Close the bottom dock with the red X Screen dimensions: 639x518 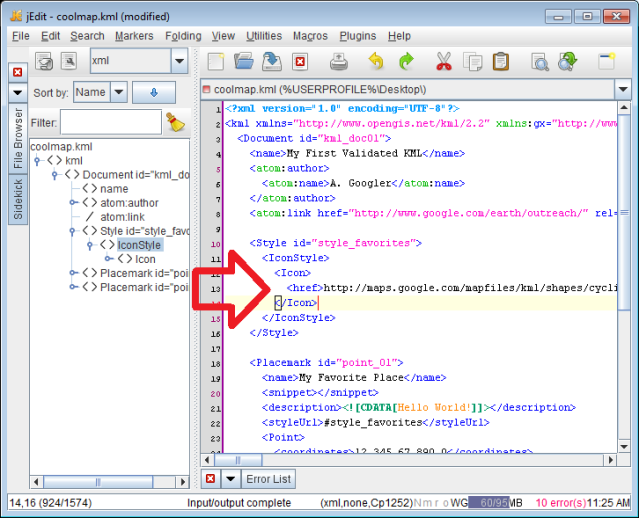coord(210,478)
